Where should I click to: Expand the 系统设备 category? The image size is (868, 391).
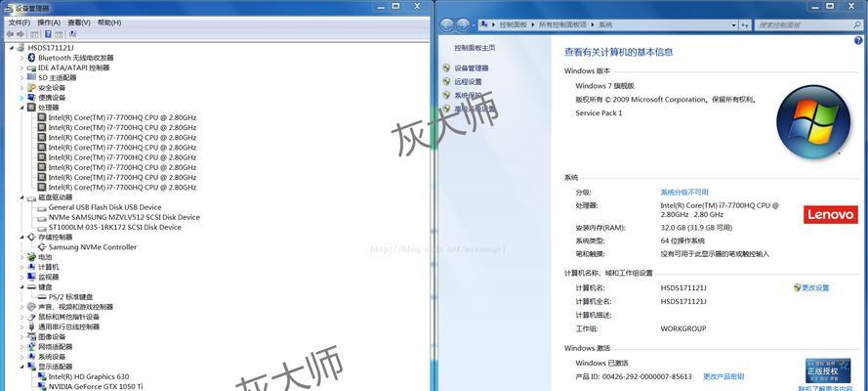coord(22,357)
